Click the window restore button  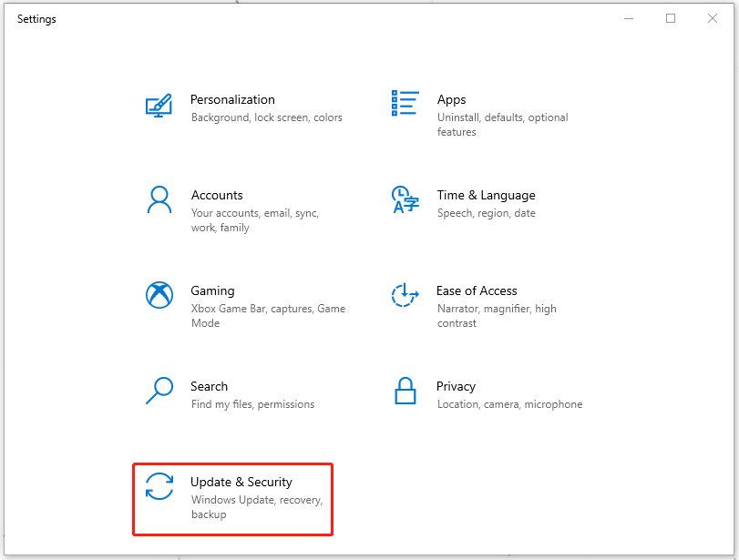click(671, 17)
